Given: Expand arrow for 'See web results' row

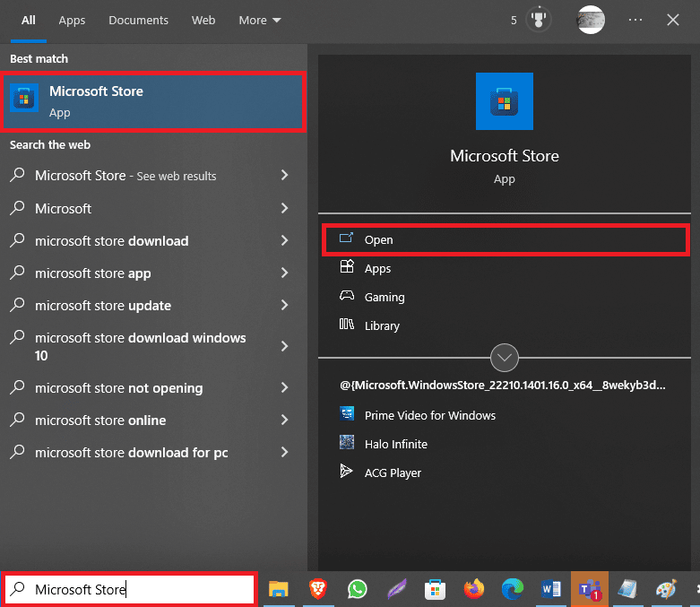Looking at the screenshot, I should 284,175.
